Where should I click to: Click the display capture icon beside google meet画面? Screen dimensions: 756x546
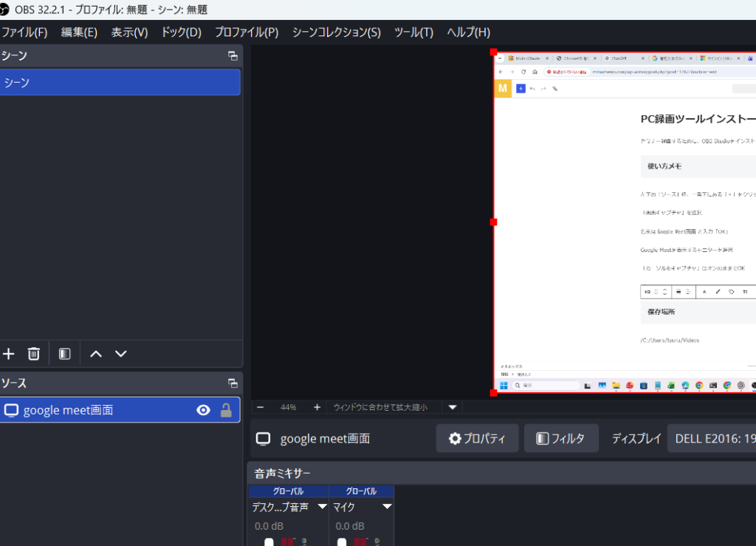click(x=11, y=411)
